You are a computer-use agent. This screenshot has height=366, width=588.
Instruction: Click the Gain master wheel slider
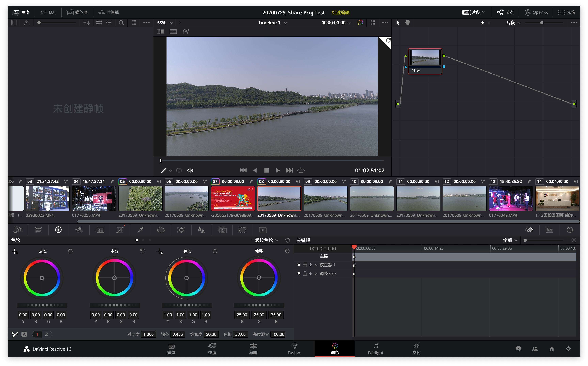tap(187, 305)
